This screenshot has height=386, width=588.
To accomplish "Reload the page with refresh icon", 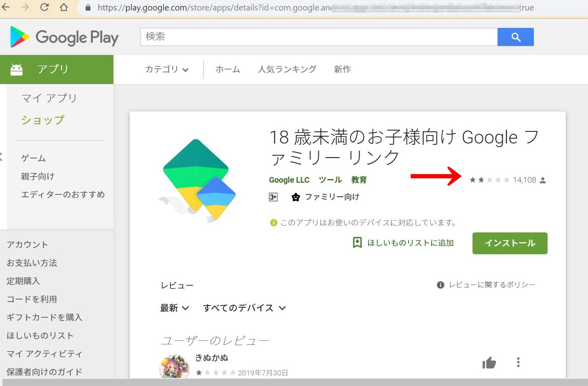I will click(x=44, y=7).
